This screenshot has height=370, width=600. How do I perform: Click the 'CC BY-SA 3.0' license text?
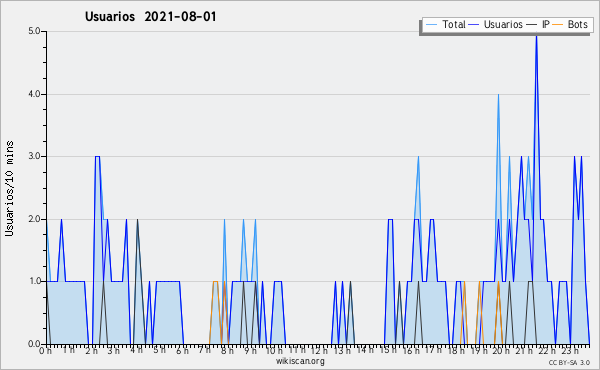569,363
